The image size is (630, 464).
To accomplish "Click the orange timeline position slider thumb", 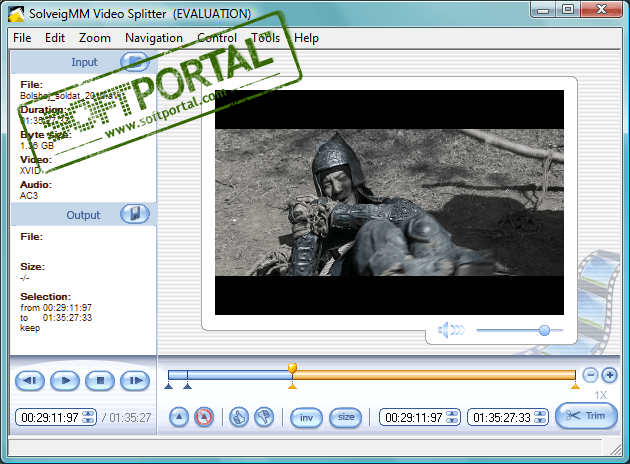I will [x=292, y=368].
